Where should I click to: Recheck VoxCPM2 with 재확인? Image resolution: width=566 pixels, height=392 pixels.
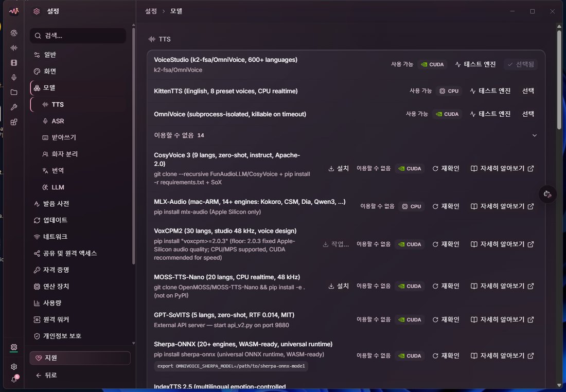click(446, 244)
